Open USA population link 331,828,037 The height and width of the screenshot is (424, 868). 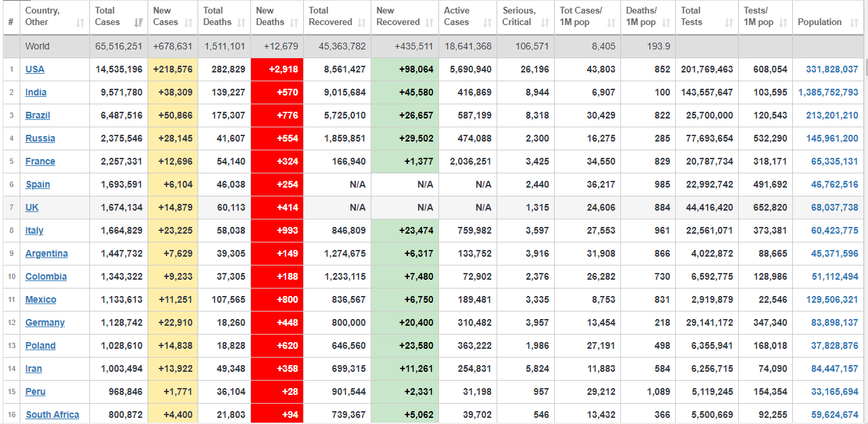[832, 69]
